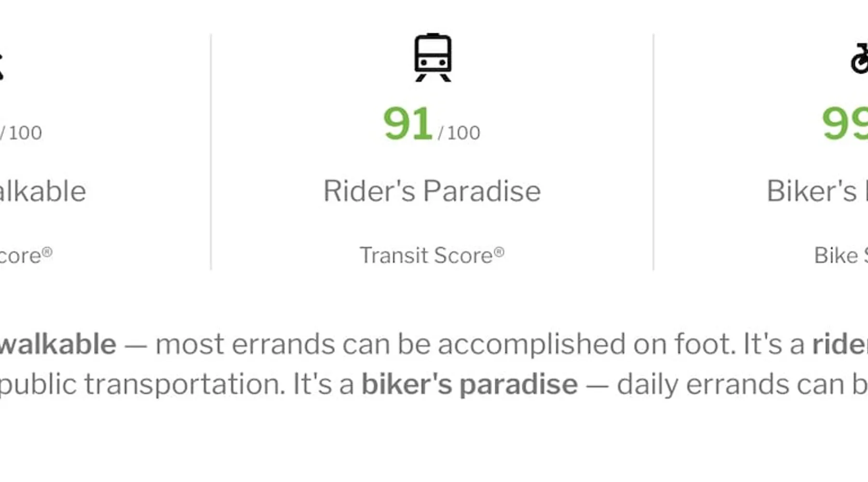
Task: Click the Walkable heading at left
Action: point(42,191)
